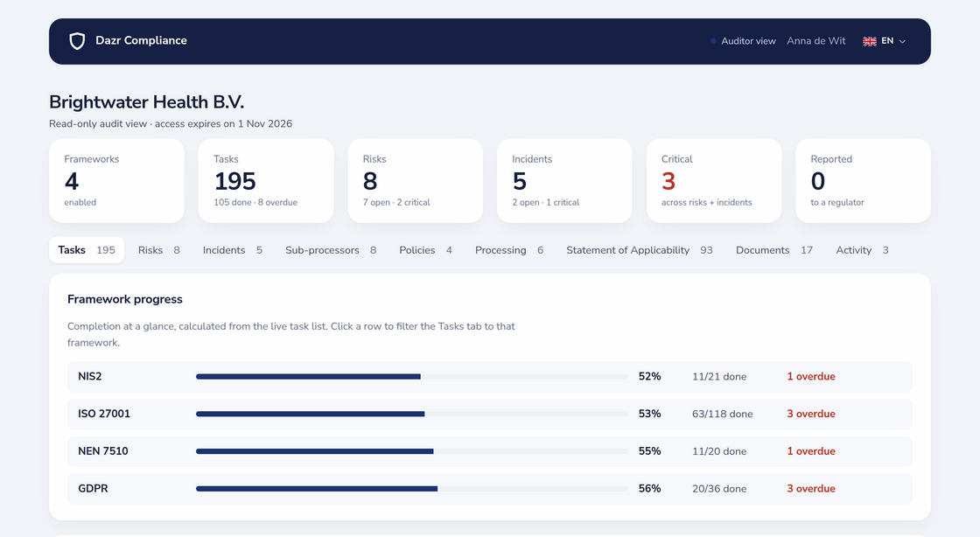
Task: Open the Risks summary card
Action: click(415, 181)
